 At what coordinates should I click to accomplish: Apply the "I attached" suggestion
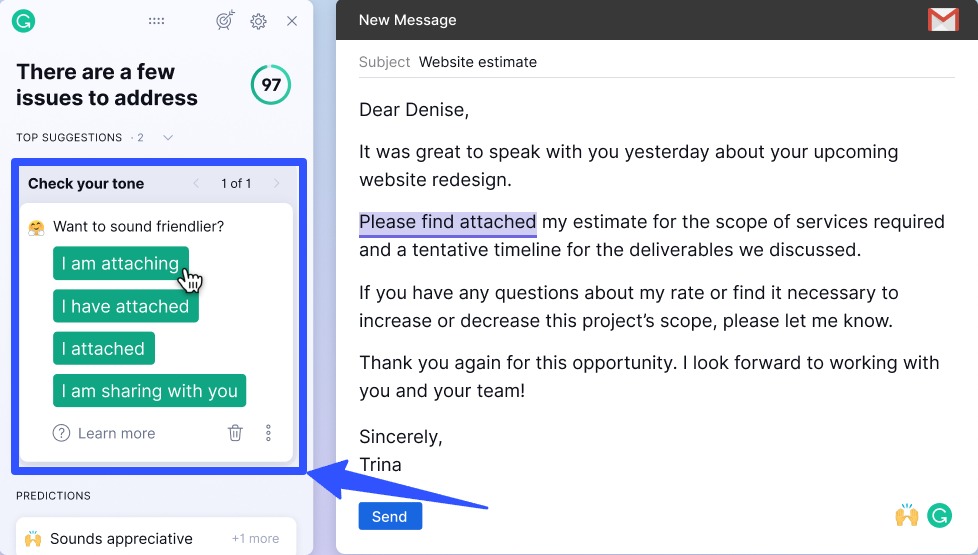point(103,349)
